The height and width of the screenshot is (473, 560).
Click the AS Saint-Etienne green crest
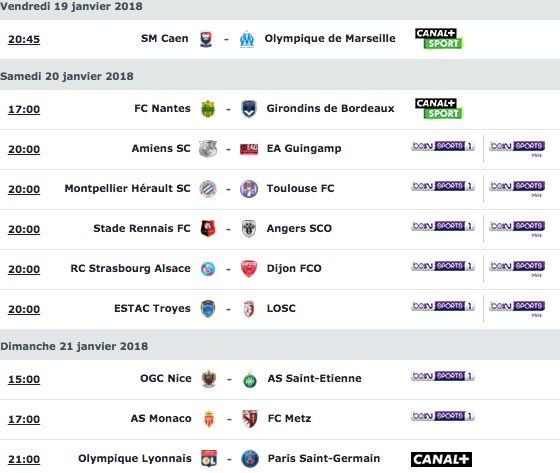[250, 379]
